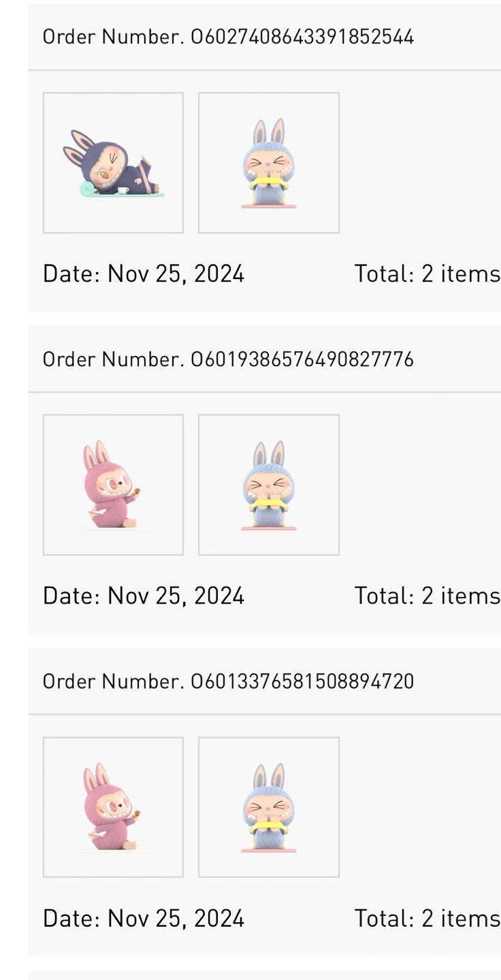Tap "Total: 2 items" in order ending 4720
This screenshot has height=980, width=501.
click(x=427, y=918)
